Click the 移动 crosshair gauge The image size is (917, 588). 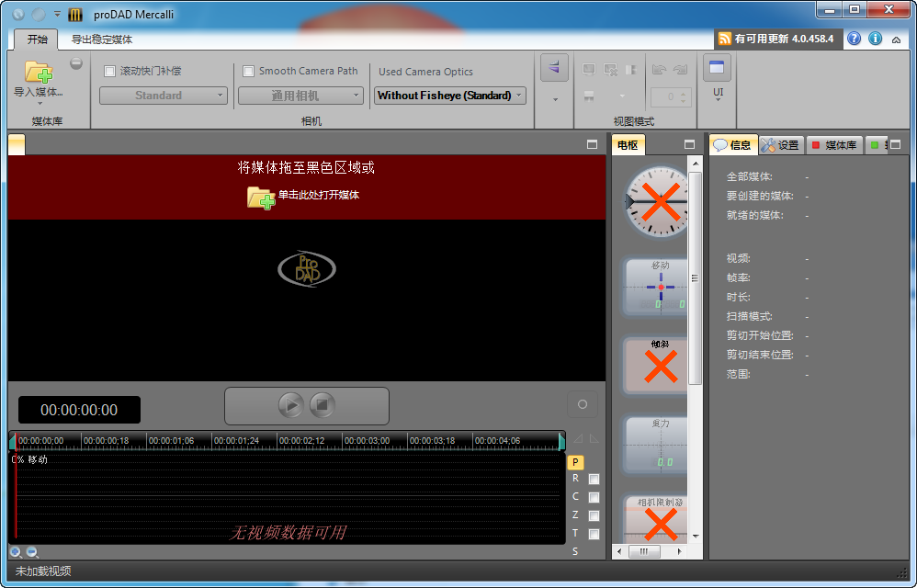[x=656, y=287]
